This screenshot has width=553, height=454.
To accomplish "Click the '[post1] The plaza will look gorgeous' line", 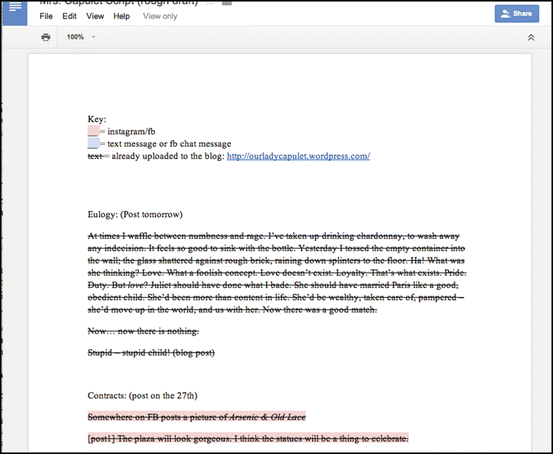I will 248,438.
